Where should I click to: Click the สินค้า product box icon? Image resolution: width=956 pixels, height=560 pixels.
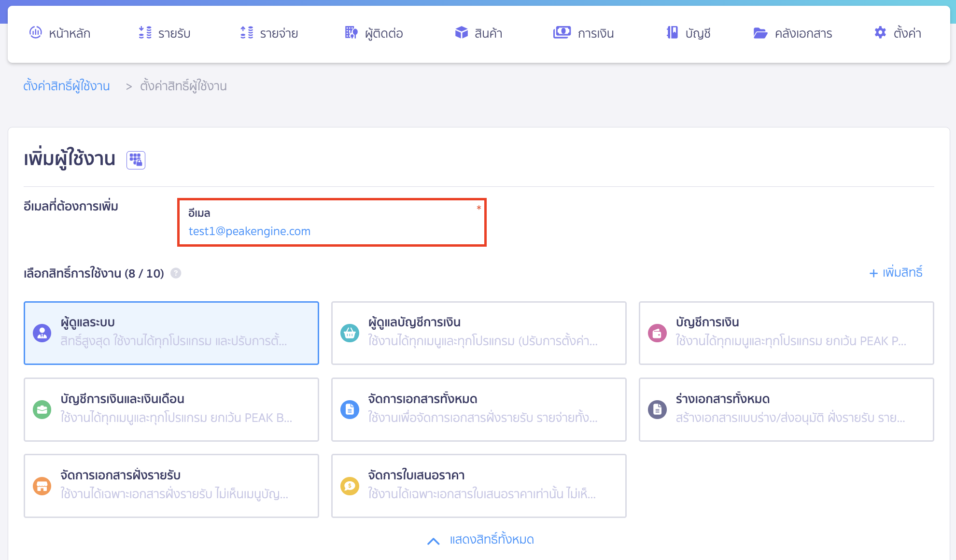pos(461,32)
